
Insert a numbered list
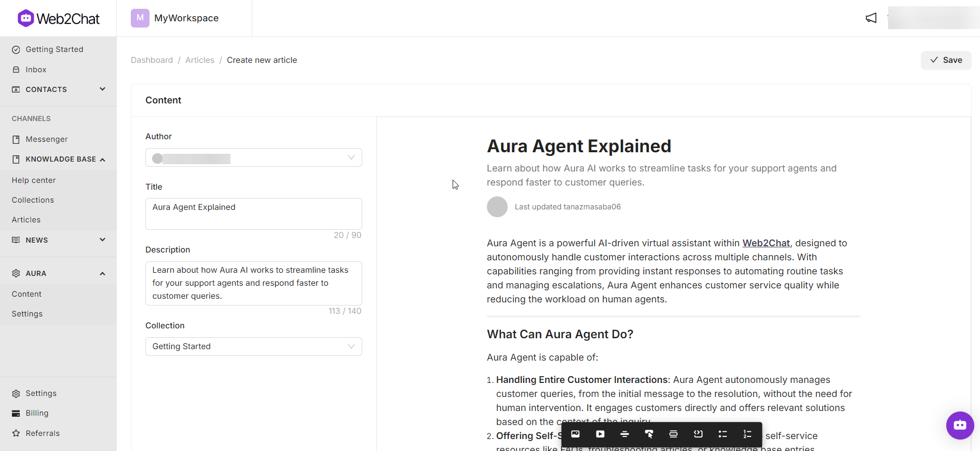point(747,434)
